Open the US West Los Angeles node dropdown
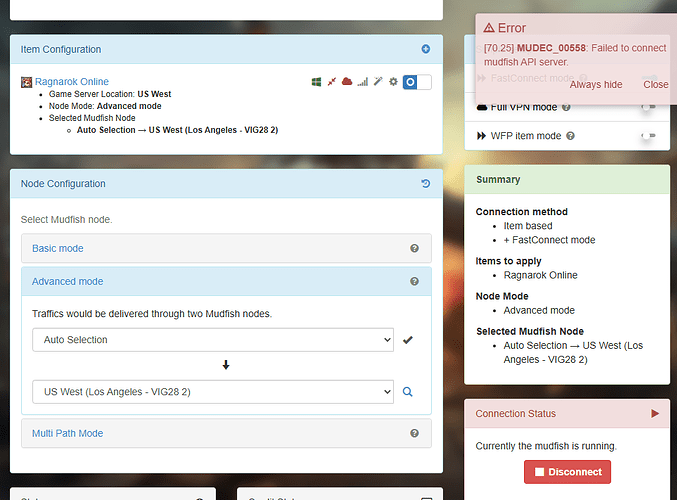677x500 pixels. pos(213,392)
